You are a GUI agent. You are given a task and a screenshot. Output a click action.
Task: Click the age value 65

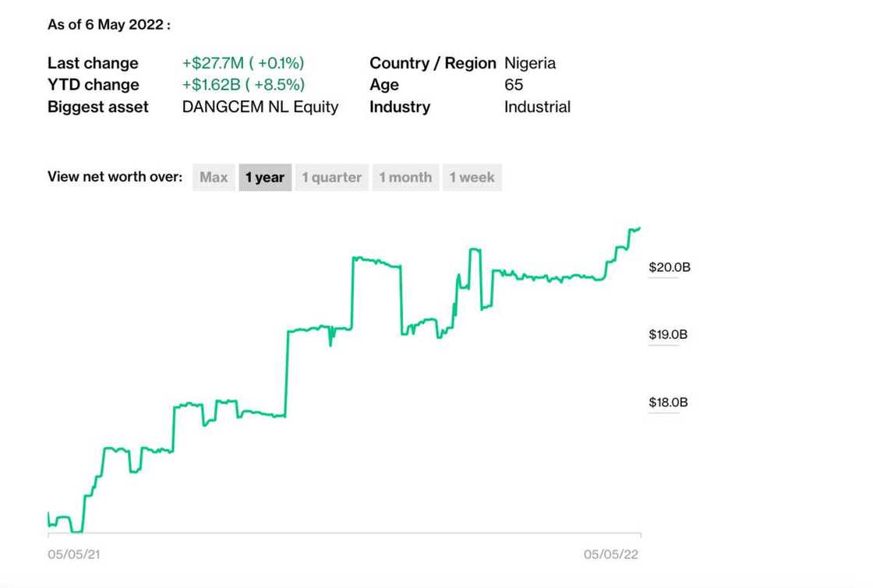(x=514, y=85)
